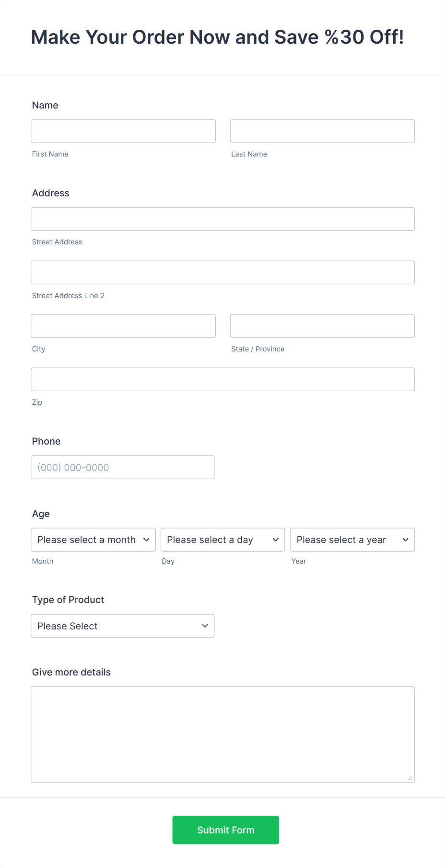Click the month dropdown chevron icon
Image resolution: width=446 pixels, height=868 pixels.
pyautogui.click(x=147, y=540)
